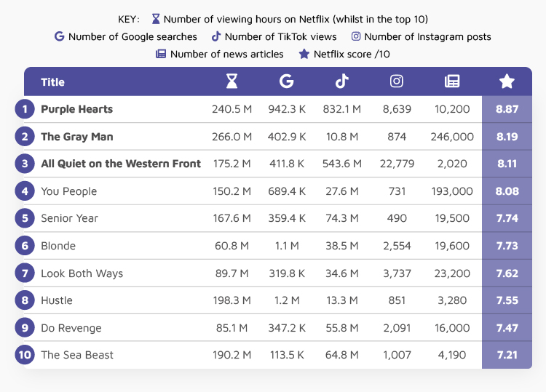546x392 pixels.
Task: Click the rank 4 circle badge
Action: pos(25,191)
